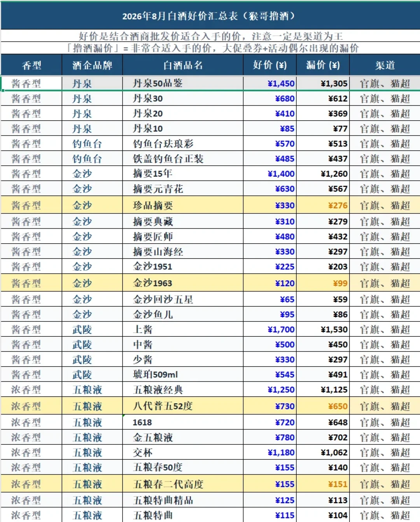Select the orange price cell ¥151
Screen dimensions: 420x522
323,484
